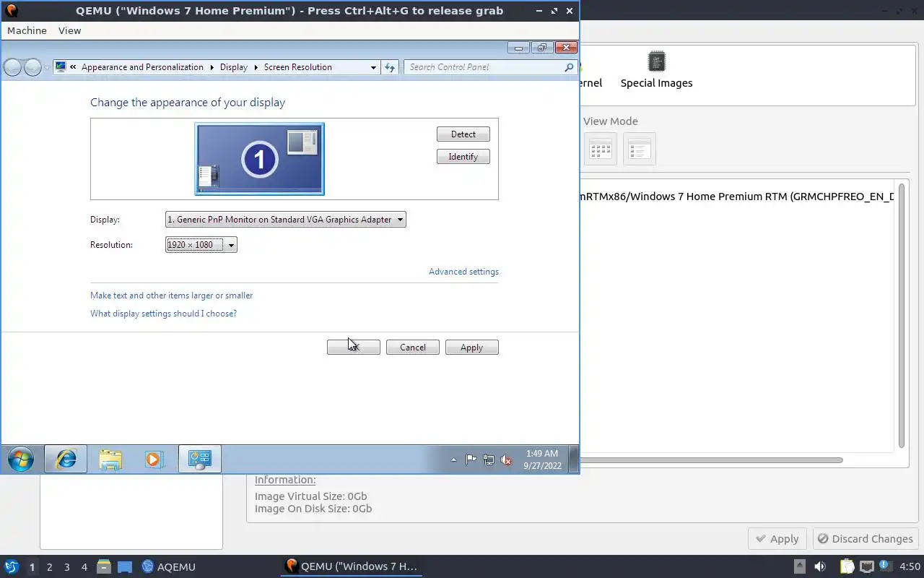
Task: Open the Windows 7 Start orb
Action: coord(20,460)
